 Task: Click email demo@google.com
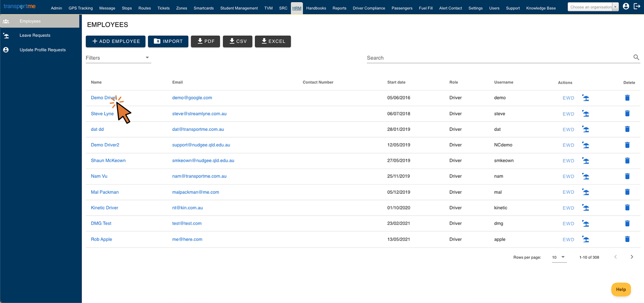(x=192, y=98)
